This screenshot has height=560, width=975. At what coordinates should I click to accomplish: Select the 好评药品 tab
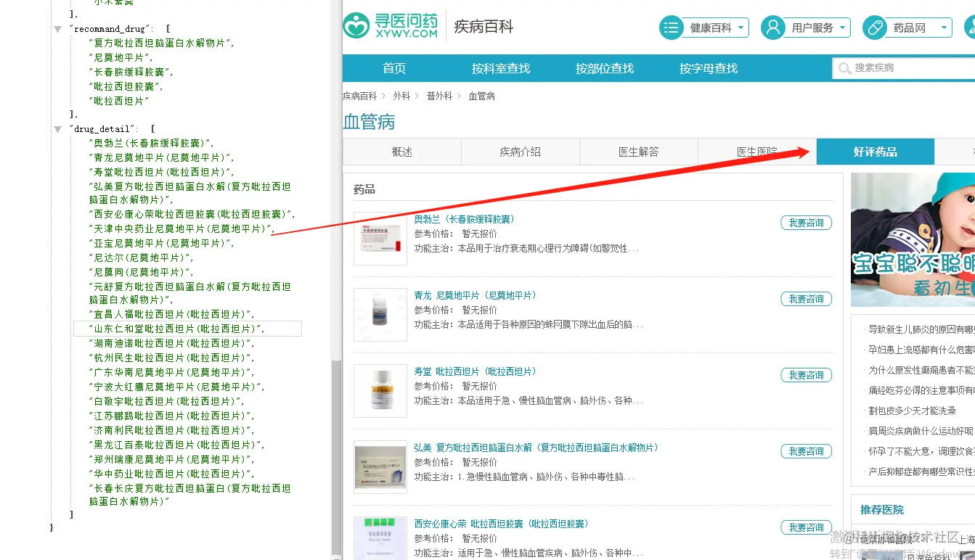pyautogui.click(x=876, y=152)
